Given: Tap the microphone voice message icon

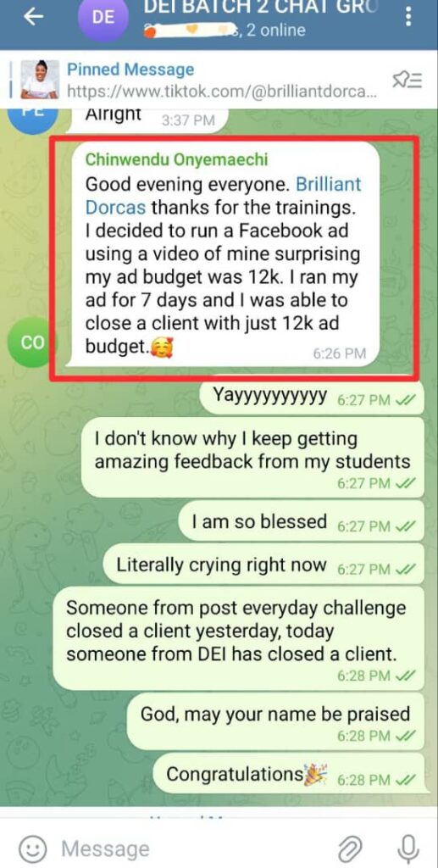Looking at the screenshot, I should [408, 848].
